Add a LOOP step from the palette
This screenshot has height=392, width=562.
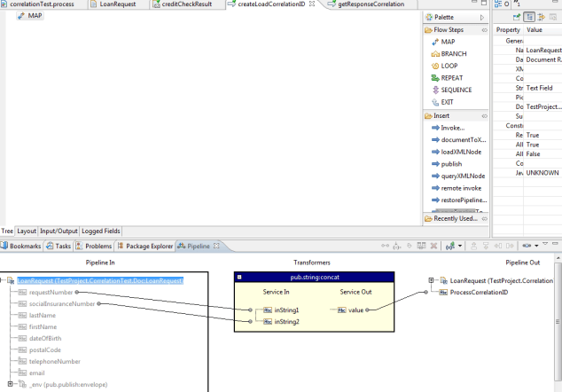coord(445,66)
